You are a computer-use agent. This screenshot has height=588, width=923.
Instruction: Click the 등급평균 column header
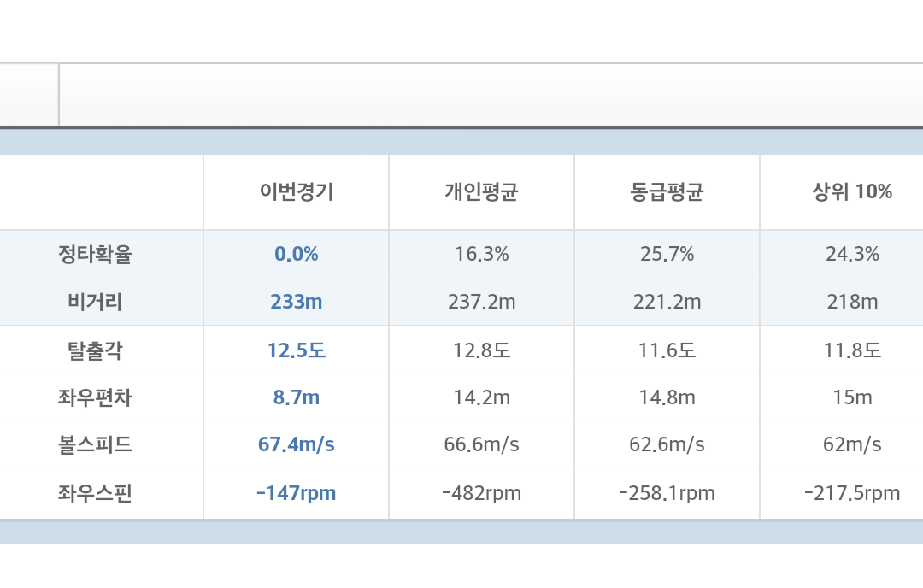tap(667, 192)
